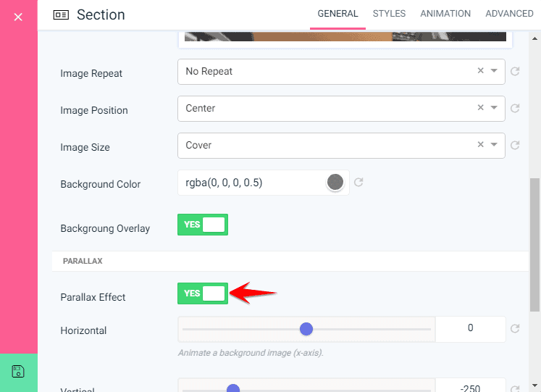Reset the Background Color value
The image size is (541, 392).
tap(358, 183)
